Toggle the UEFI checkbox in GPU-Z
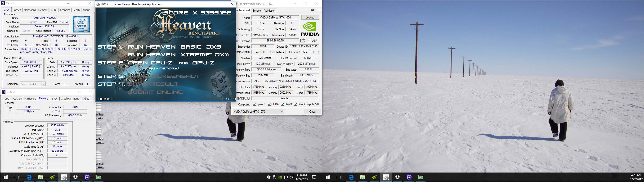 309,41
